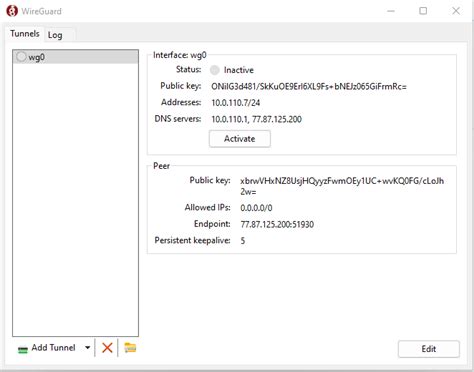
Task: Minimize the WireGuard window
Action: click(x=391, y=11)
